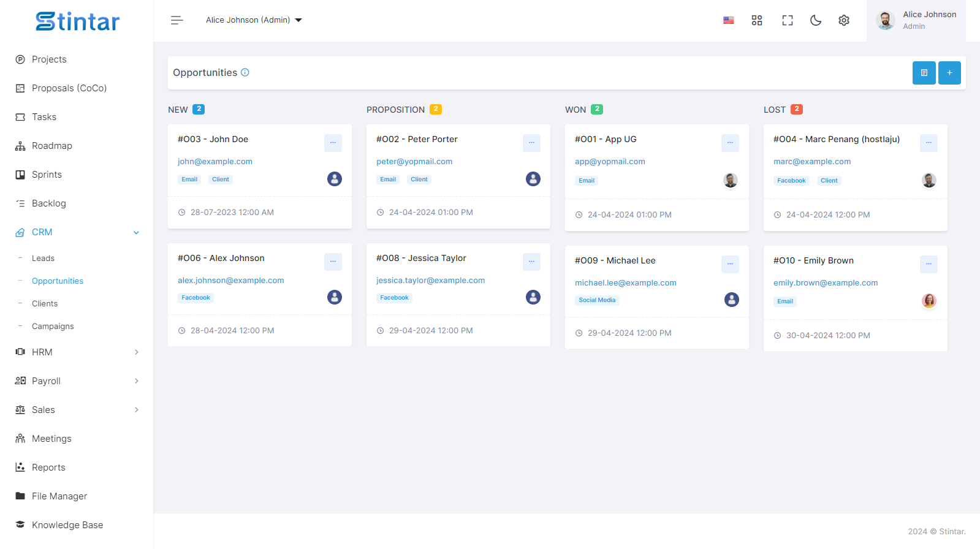Click assignee avatar on Jessica Taylor card
Image resolution: width=980 pixels, height=549 pixels.
pos(533,297)
